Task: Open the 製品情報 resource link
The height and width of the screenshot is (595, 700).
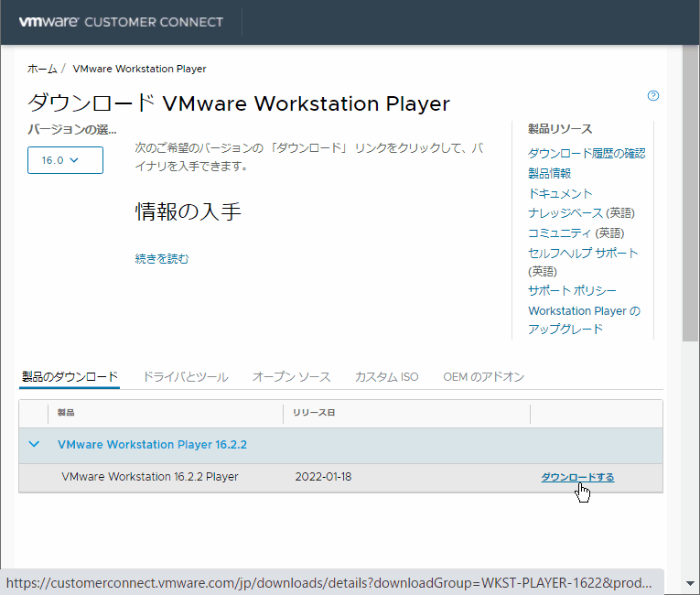Action: pyautogui.click(x=550, y=173)
